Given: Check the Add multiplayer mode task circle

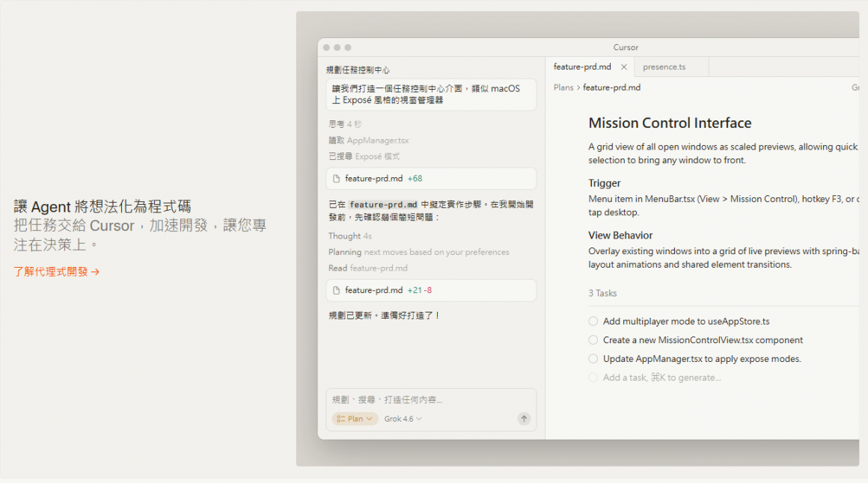Looking at the screenshot, I should [x=593, y=321].
